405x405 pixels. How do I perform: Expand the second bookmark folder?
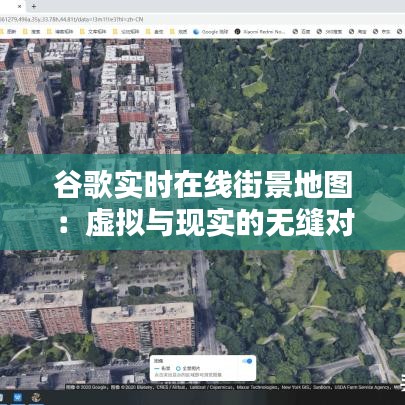click(x=31, y=32)
